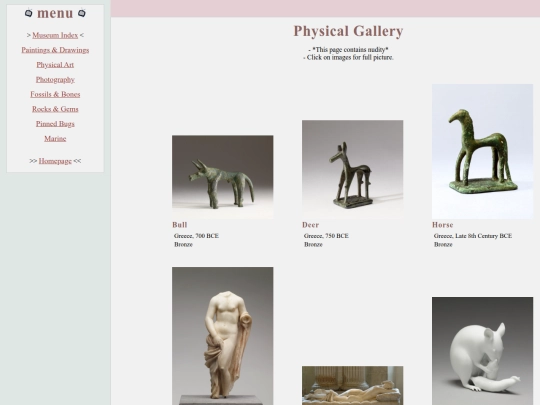Image resolution: width=540 pixels, height=405 pixels.
Task: Open the bronze Deer image
Action: [353, 169]
